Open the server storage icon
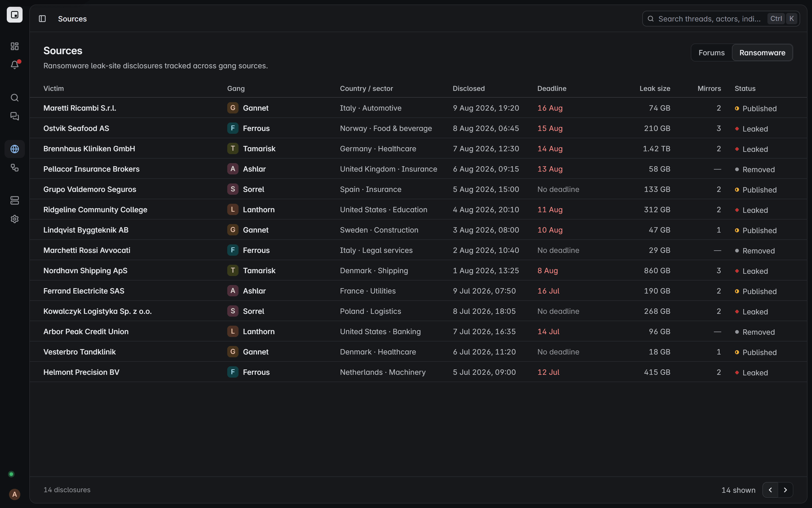The width and height of the screenshot is (812, 508). (x=14, y=200)
